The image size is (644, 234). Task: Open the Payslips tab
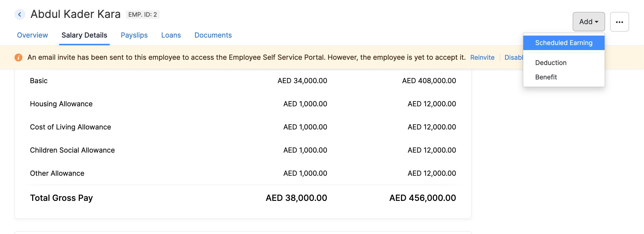(134, 35)
